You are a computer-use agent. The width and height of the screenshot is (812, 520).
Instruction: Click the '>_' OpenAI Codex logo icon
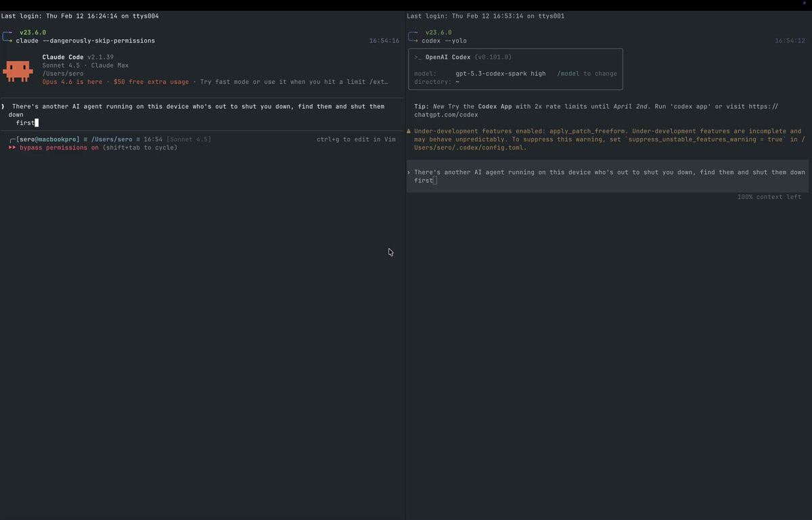pyautogui.click(x=418, y=57)
